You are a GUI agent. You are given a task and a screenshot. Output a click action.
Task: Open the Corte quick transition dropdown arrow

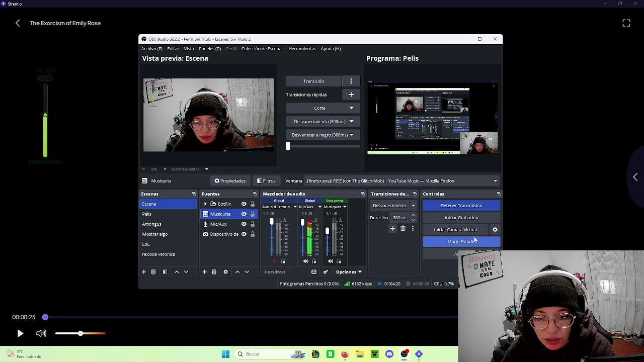coord(351,108)
